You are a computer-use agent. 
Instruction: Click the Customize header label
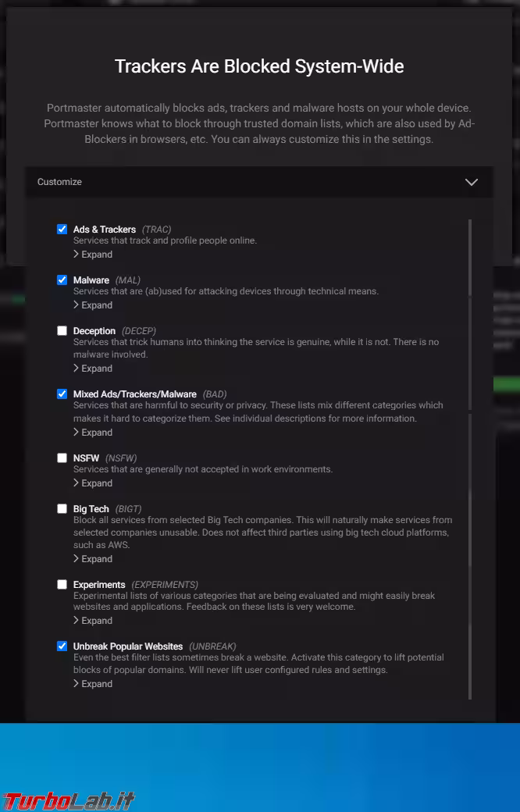60,182
